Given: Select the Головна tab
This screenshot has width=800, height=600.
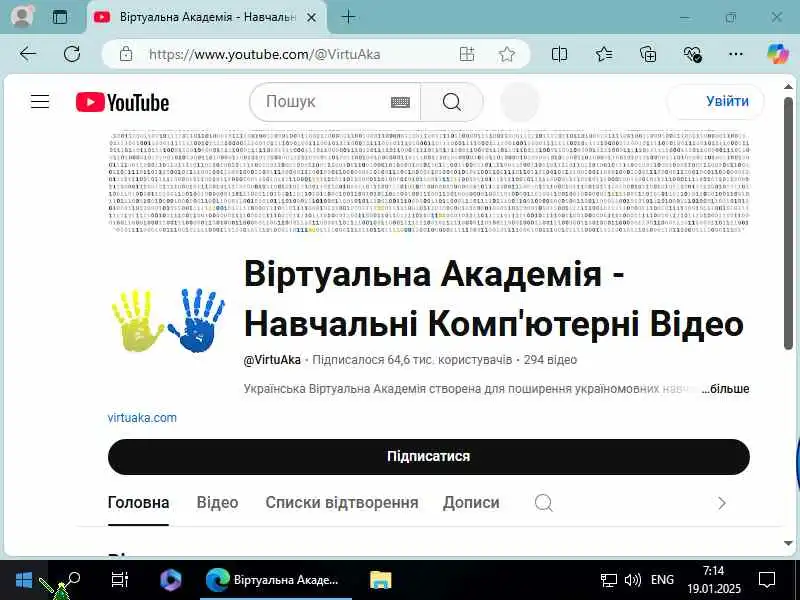Looking at the screenshot, I should [x=138, y=503].
